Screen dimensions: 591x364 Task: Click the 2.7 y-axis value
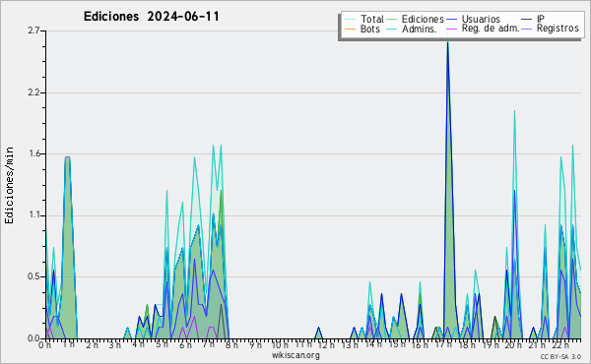[33, 30]
